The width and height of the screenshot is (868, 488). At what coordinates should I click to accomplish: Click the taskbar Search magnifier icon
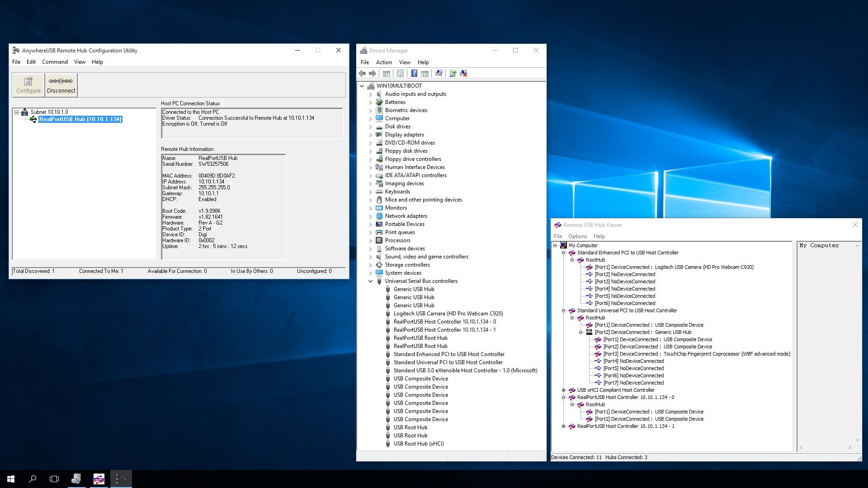click(33, 479)
